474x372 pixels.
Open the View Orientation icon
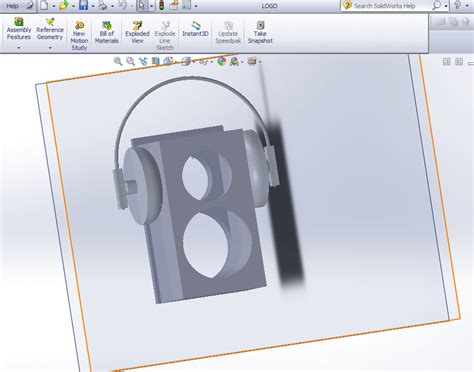pyautogui.click(x=168, y=61)
